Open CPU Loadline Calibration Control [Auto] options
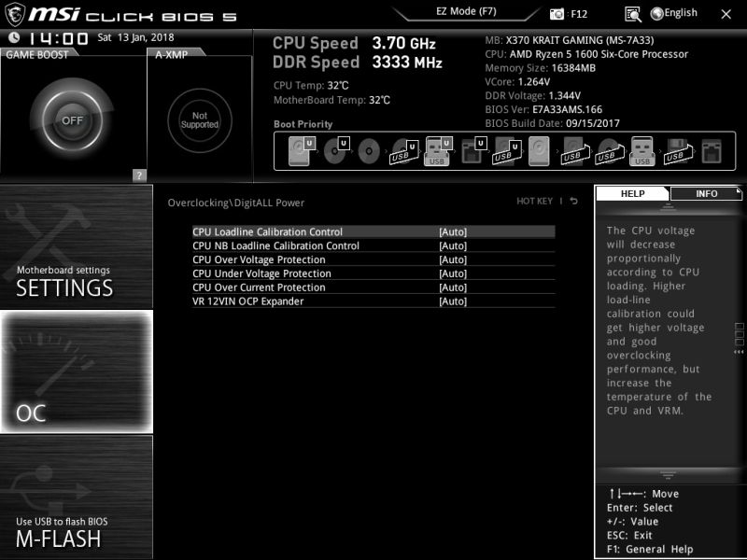This screenshot has height=560, width=747. point(373,231)
